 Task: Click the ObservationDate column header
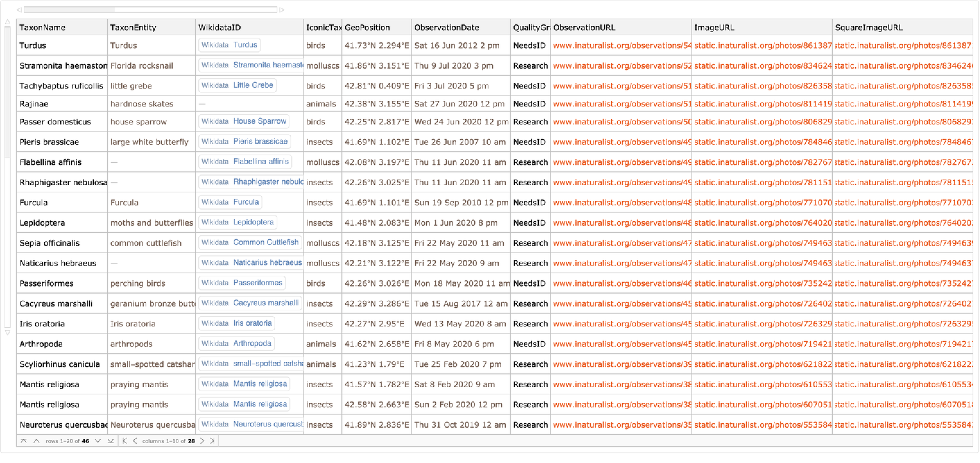pos(446,27)
